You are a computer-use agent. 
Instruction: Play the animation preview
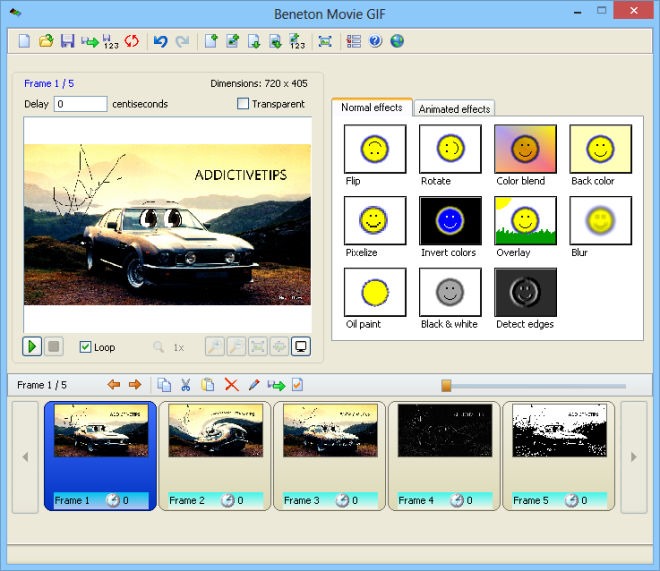[32, 347]
